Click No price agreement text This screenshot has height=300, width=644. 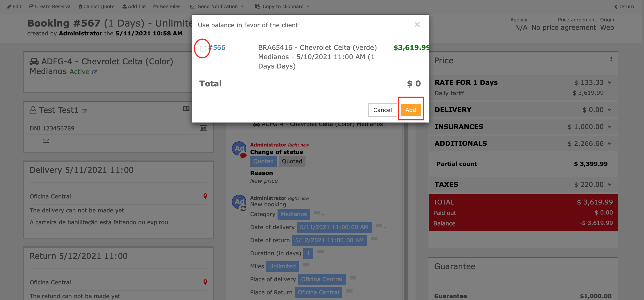[x=563, y=27]
